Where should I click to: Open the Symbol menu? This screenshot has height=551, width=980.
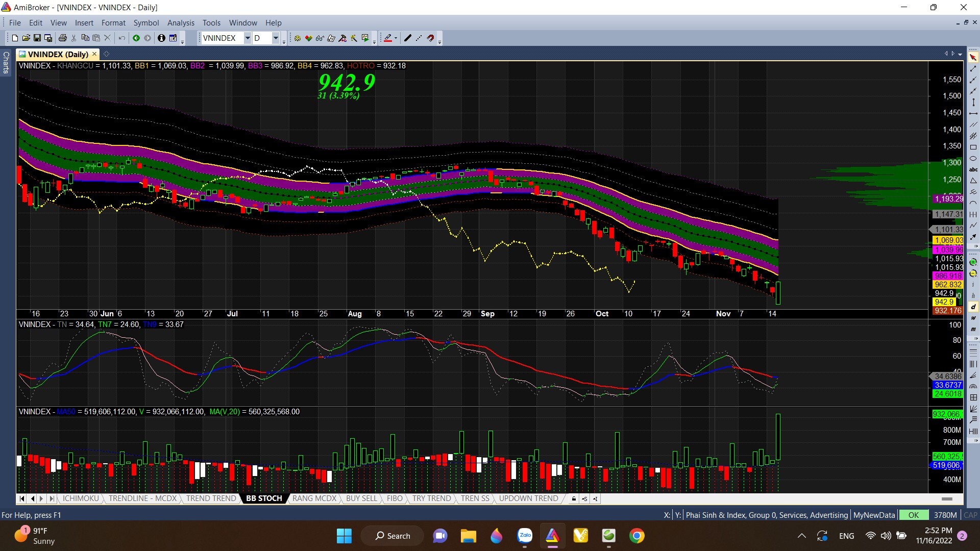(x=146, y=22)
